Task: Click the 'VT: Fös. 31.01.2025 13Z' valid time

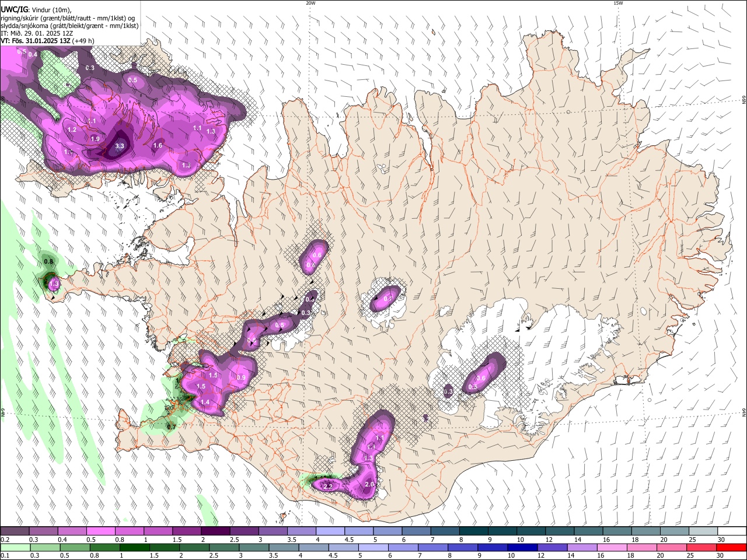Action: coord(36,41)
